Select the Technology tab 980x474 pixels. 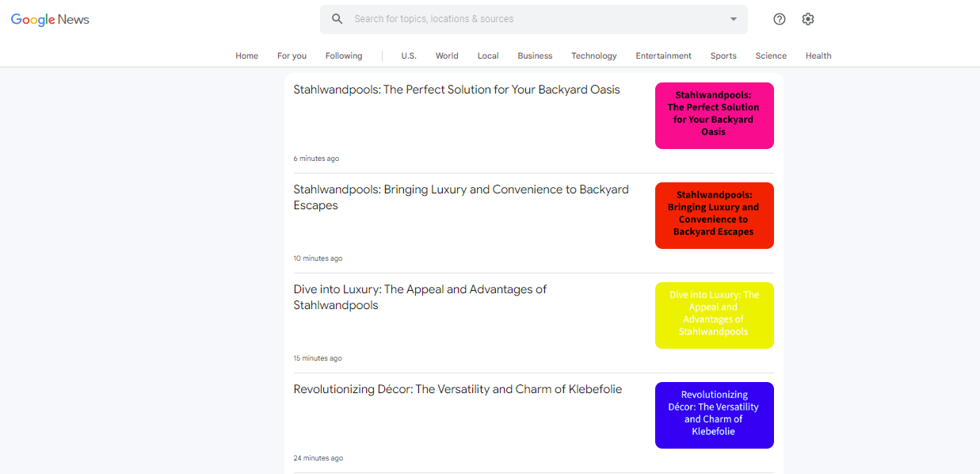[593, 55]
